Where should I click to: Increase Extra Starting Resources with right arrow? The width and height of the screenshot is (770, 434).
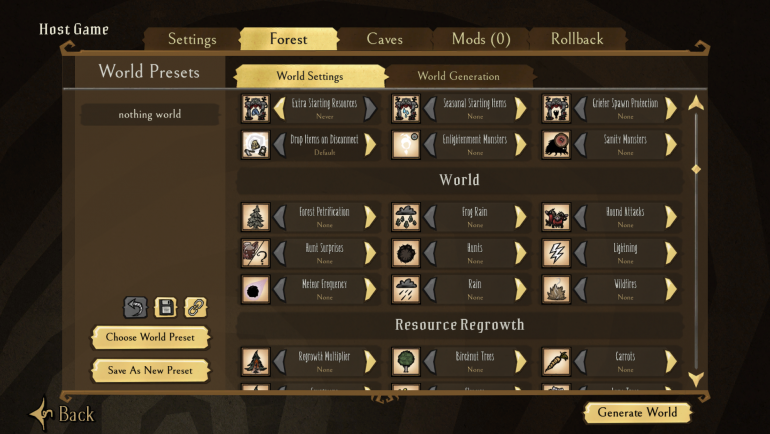pos(371,108)
